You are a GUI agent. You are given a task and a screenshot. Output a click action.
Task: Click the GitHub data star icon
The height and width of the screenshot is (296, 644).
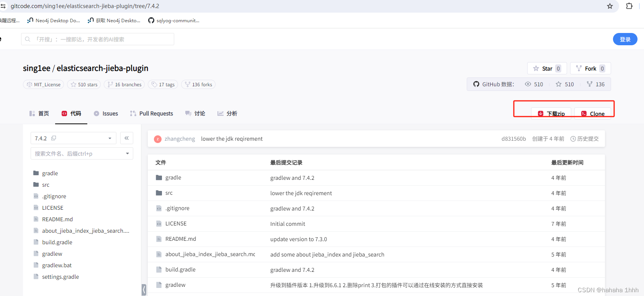coord(559,84)
